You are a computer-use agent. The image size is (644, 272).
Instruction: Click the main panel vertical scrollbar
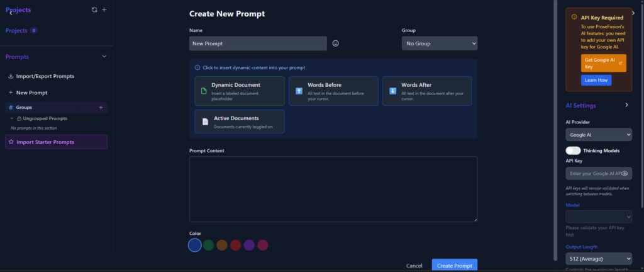[556, 132]
